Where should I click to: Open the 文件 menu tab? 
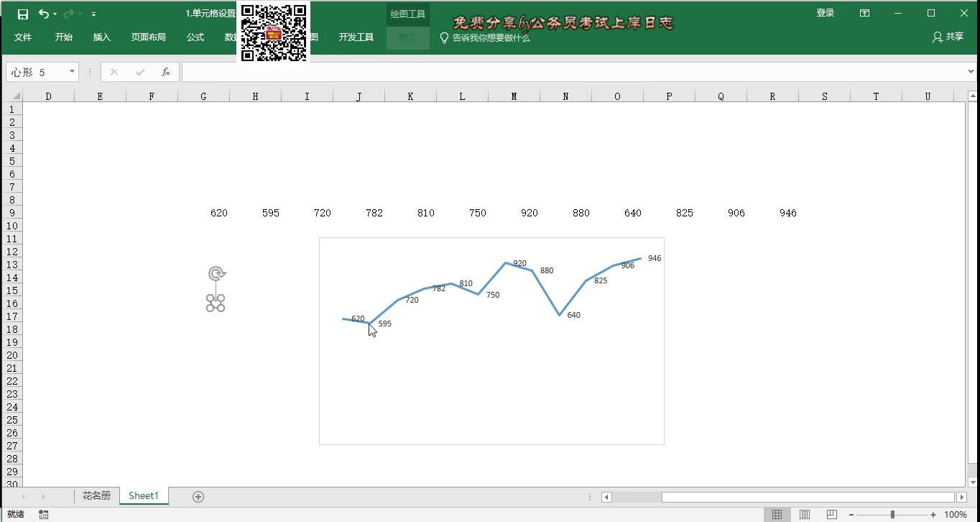(x=23, y=37)
